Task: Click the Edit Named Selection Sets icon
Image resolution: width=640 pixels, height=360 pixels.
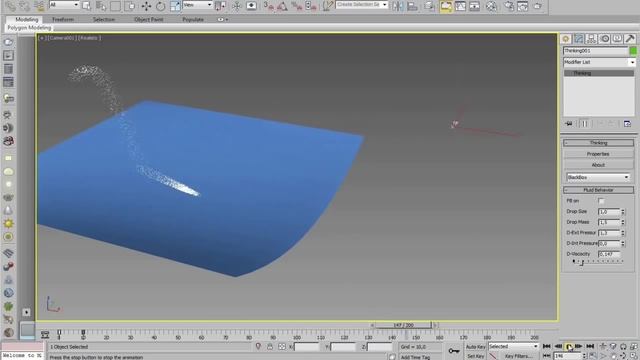Action: (x=327, y=6)
